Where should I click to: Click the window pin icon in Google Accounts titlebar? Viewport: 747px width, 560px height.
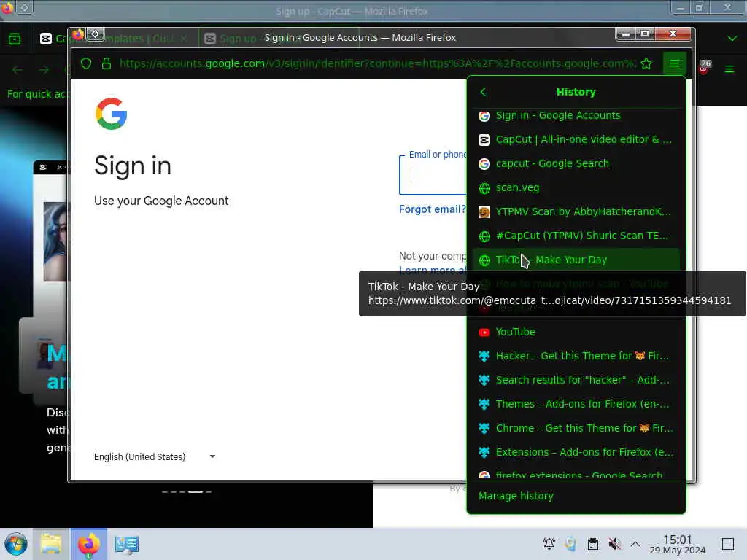coord(96,34)
